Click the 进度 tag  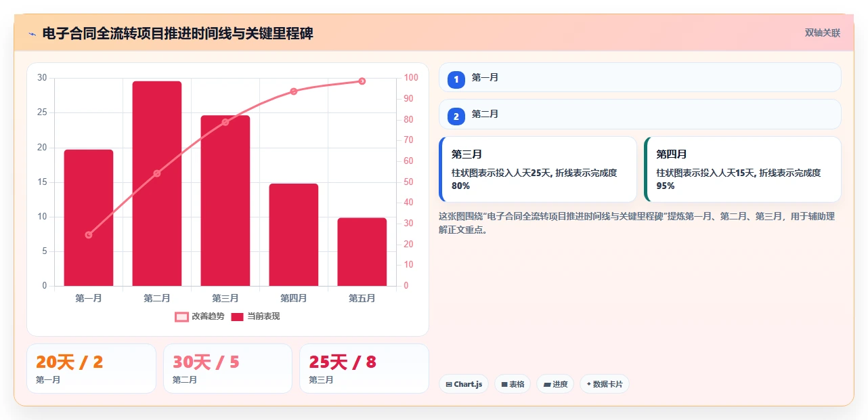[x=555, y=384]
